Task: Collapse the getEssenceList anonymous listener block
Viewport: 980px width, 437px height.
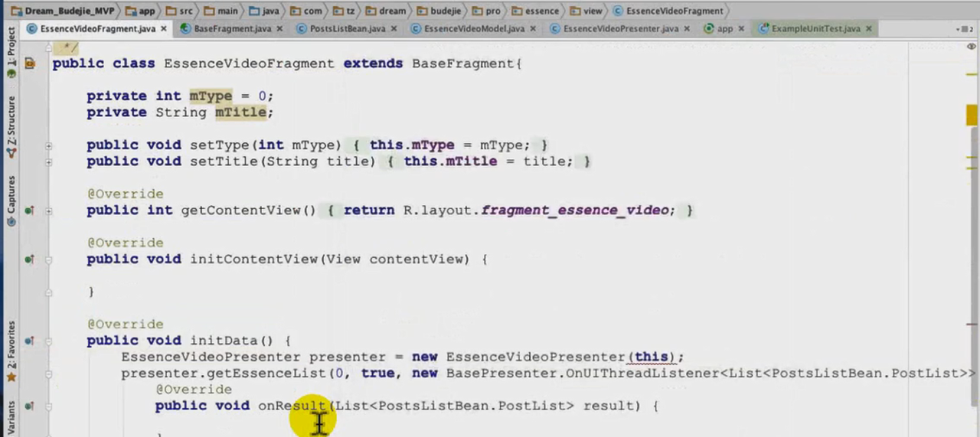Action: (48, 373)
